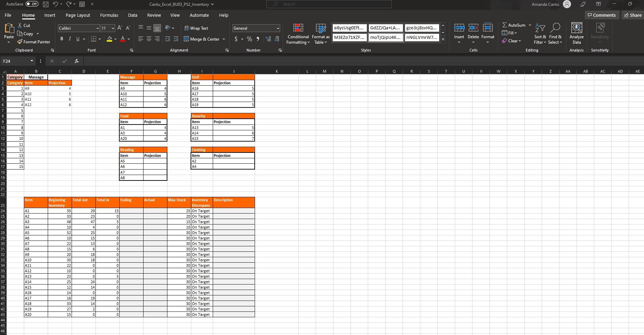
Task: Click the Top Align icon
Action: click(141, 28)
